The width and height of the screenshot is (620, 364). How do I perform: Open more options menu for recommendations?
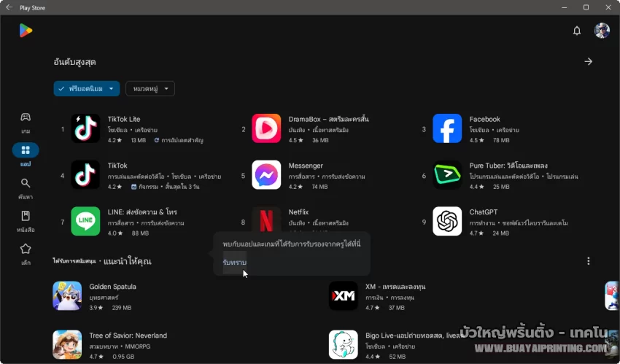[589, 261]
